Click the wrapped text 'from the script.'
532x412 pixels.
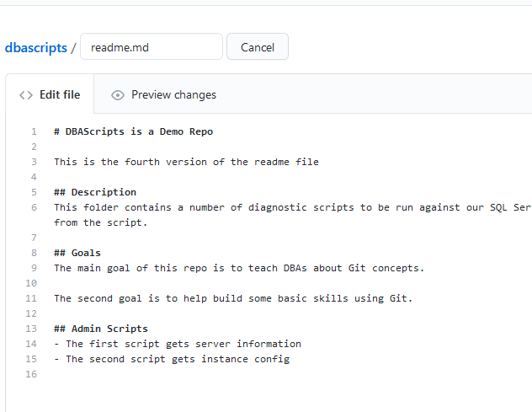(100, 222)
